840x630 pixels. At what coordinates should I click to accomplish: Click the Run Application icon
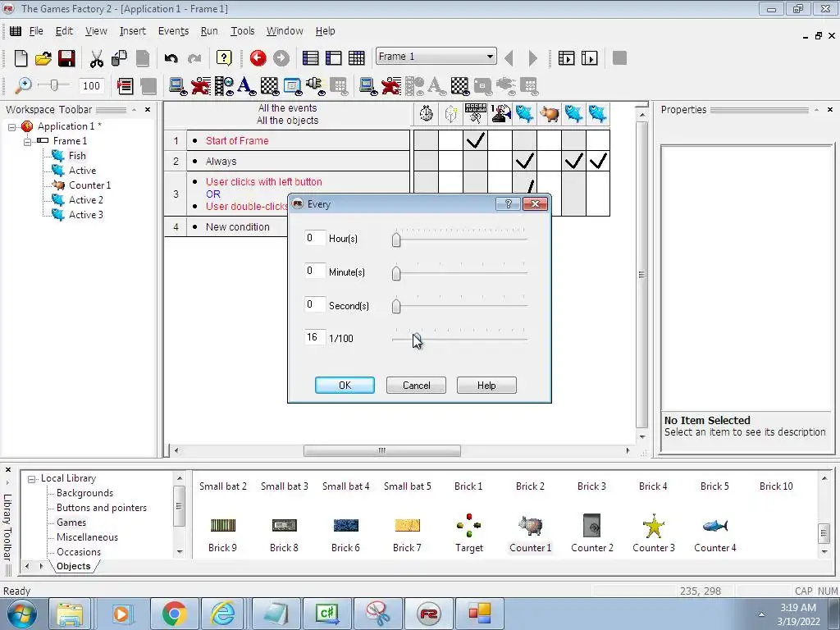pyautogui.click(x=566, y=58)
